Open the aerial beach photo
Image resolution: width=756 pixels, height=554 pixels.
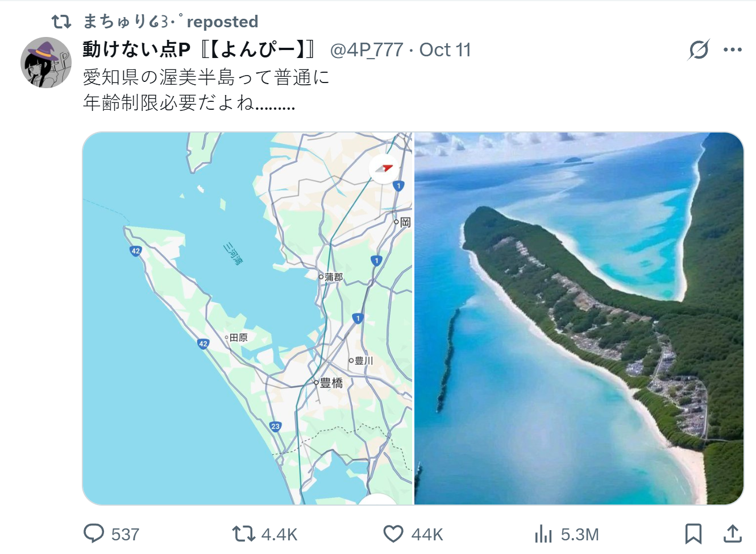coord(579,319)
